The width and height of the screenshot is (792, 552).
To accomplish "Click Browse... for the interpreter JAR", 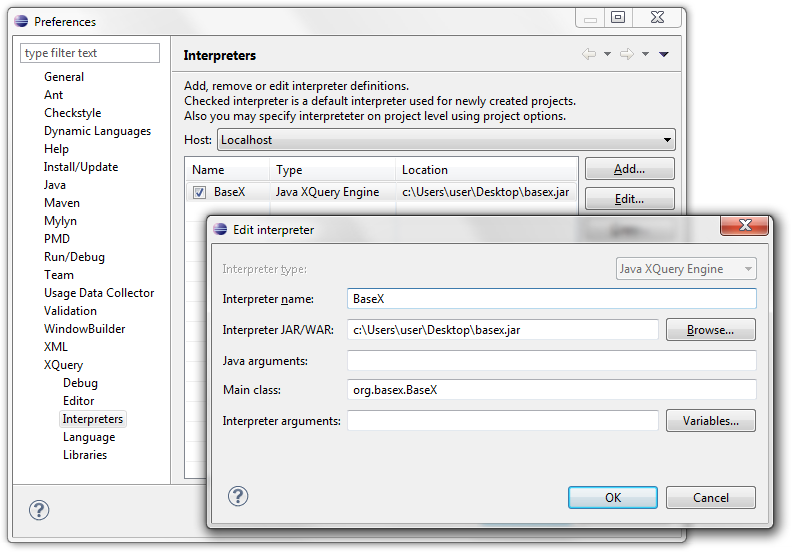I will [x=711, y=330].
